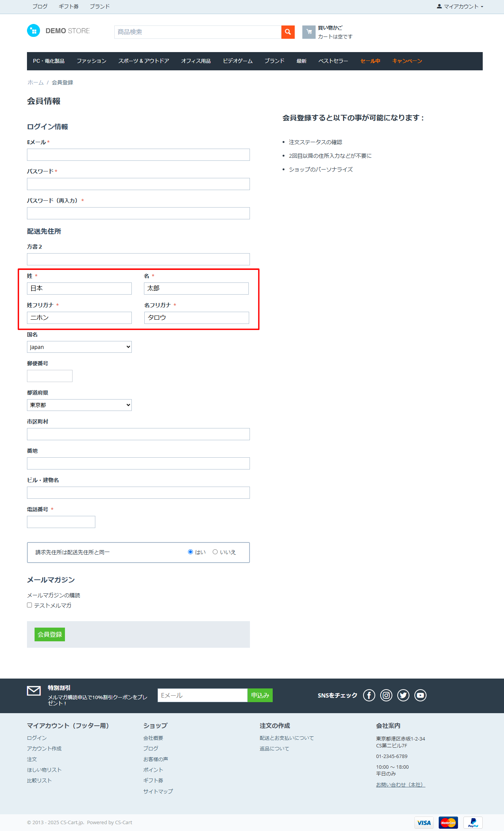This screenshot has width=504, height=831.
Task: Click the orange search magnifier button
Action: pos(288,32)
